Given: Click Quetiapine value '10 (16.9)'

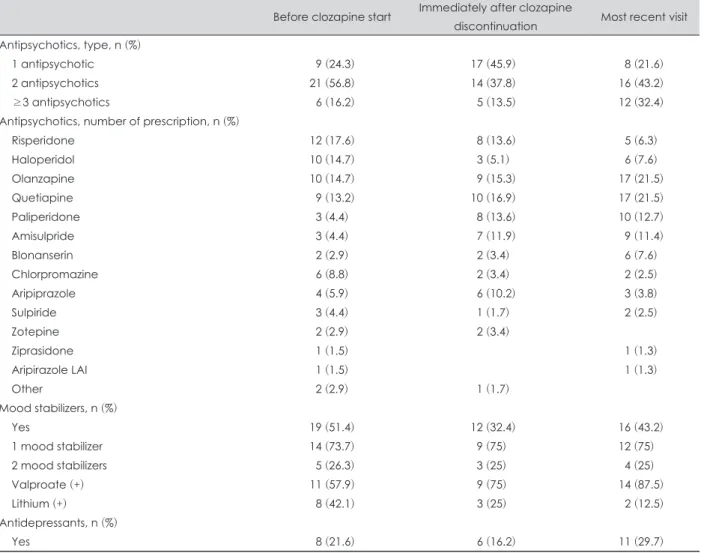Looking at the screenshot, I should point(493,198).
